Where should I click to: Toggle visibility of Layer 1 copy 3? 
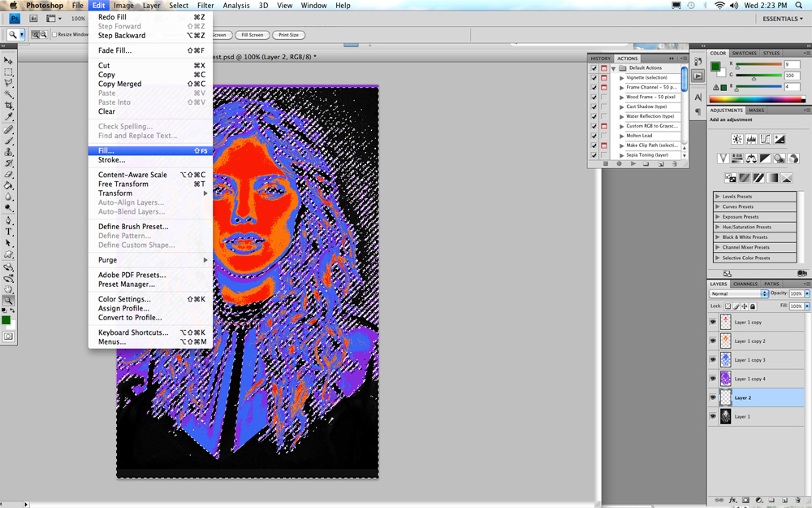tap(713, 360)
